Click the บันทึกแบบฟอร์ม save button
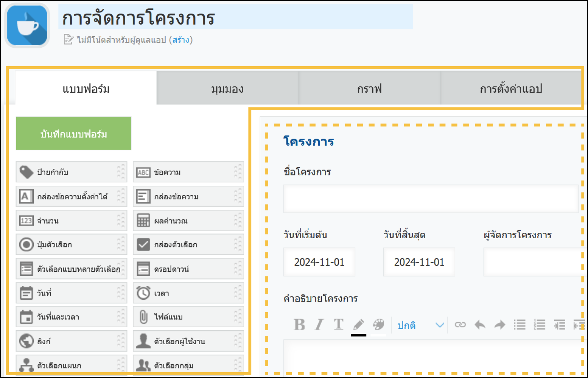 tap(73, 133)
